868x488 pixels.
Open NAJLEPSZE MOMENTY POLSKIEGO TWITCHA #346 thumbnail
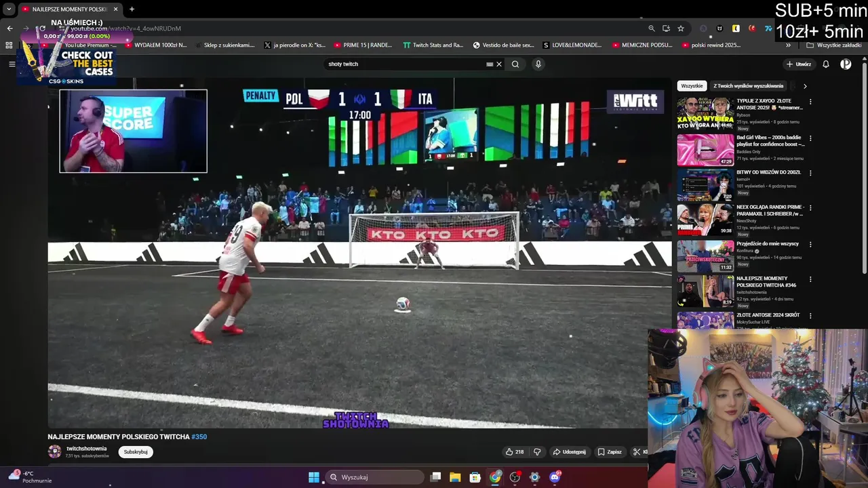tap(705, 291)
